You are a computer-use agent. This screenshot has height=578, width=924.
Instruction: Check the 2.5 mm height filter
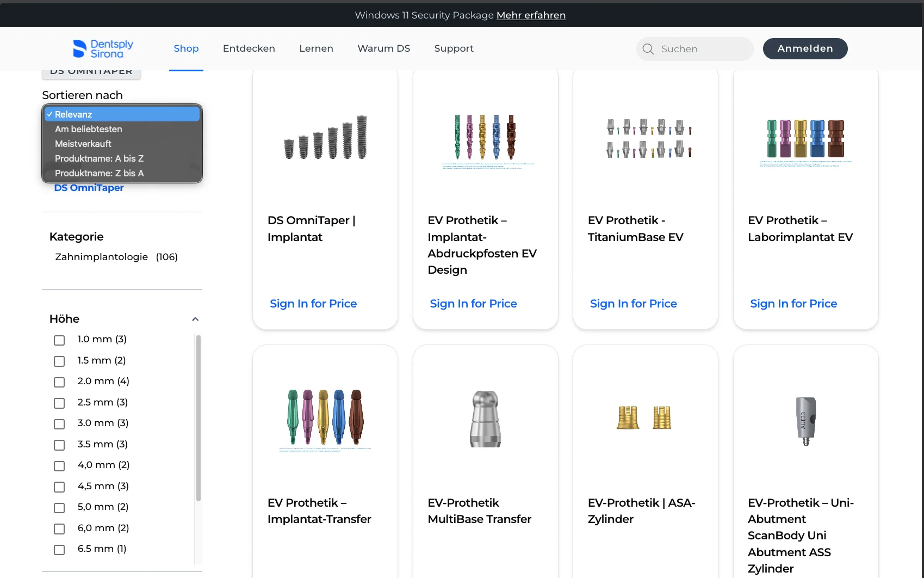pos(59,403)
